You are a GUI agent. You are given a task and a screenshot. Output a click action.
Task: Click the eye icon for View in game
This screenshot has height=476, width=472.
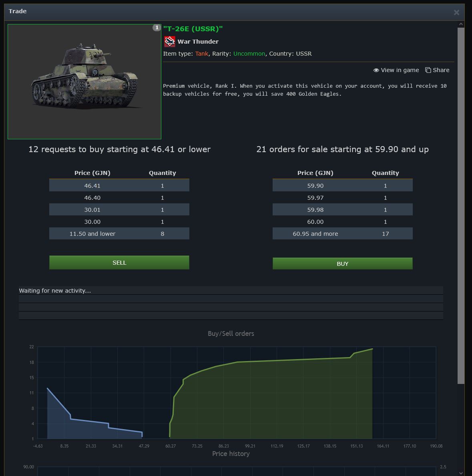376,70
